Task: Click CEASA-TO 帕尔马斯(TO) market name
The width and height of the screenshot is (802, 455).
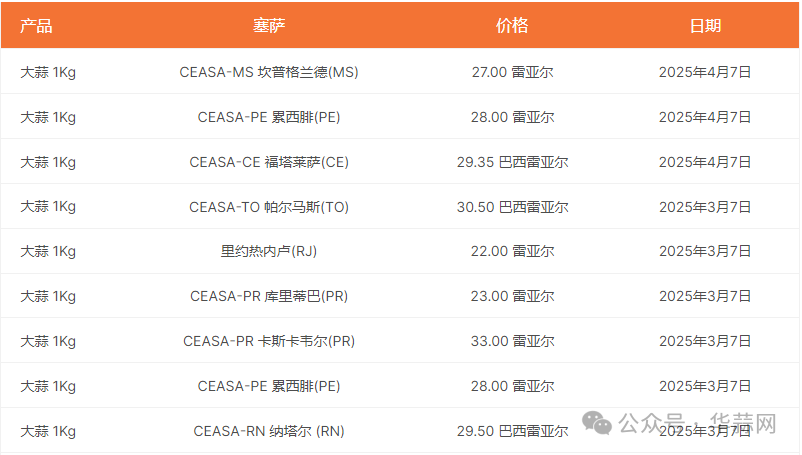Action: 269,207
